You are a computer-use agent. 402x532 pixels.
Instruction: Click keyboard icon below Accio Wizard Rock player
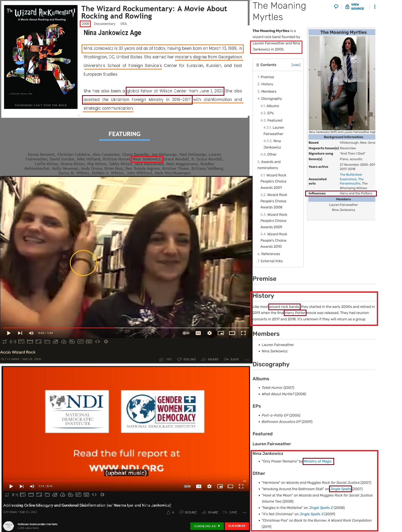point(89,342)
